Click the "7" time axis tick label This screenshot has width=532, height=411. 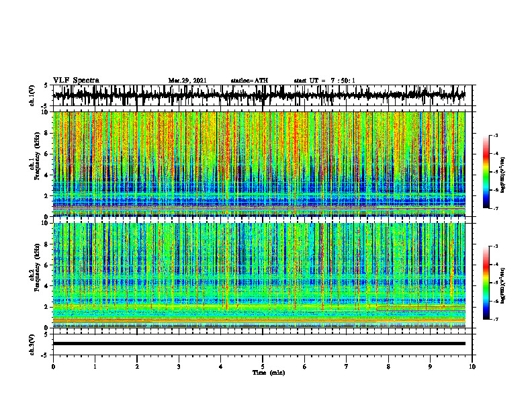click(x=347, y=367)
